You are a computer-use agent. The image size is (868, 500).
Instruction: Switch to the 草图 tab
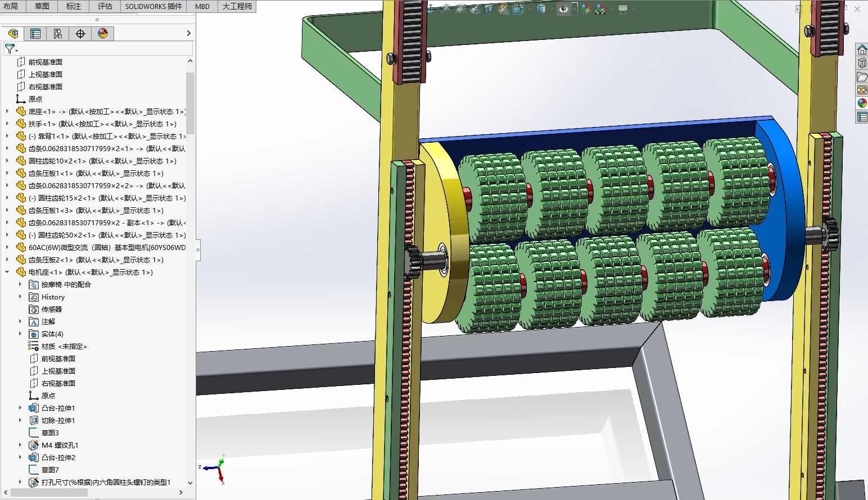click(x=42, y=6)
